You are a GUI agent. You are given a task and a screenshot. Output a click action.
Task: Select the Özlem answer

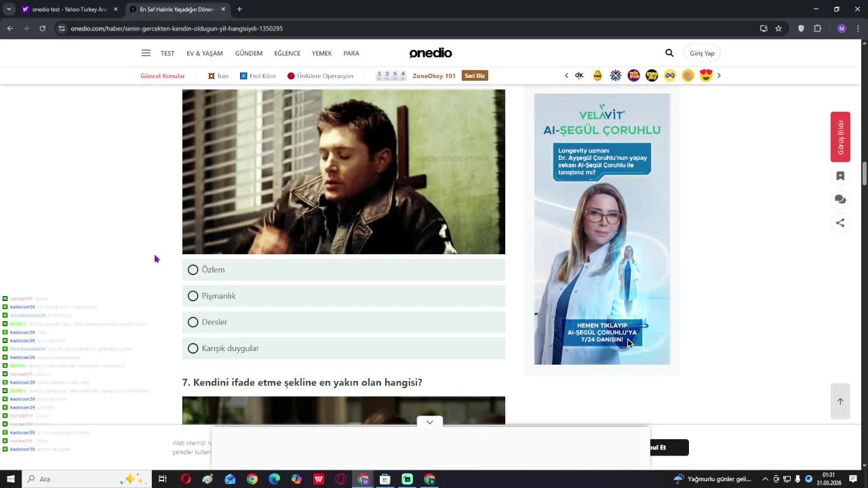pos(343,270)
